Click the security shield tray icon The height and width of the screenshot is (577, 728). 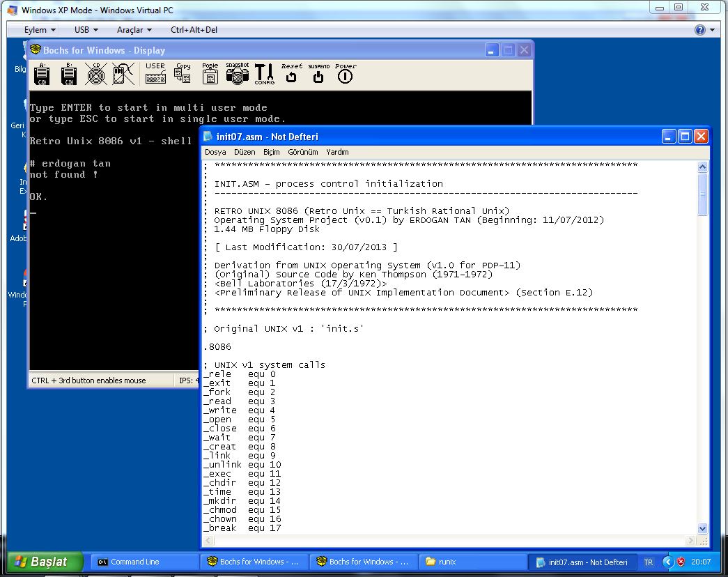pyautogui.click(x=681, y=562)
